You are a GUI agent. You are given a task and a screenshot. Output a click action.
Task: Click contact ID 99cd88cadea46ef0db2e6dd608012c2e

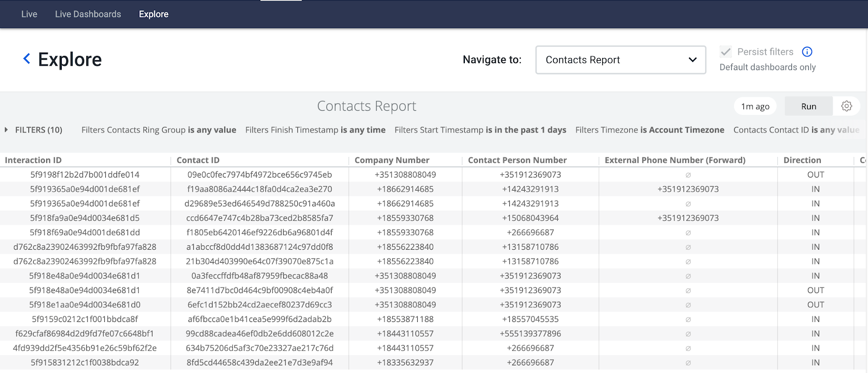click(x=259, y=333)
